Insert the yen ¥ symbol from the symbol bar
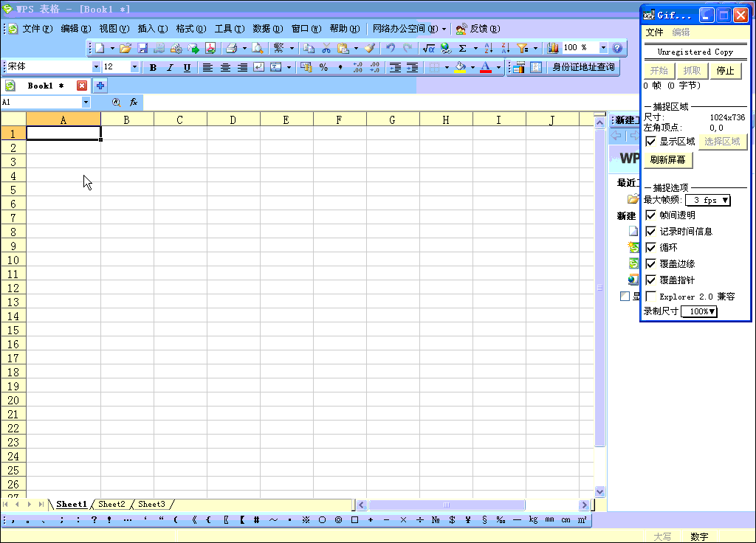756x543 pixels. 467,520
